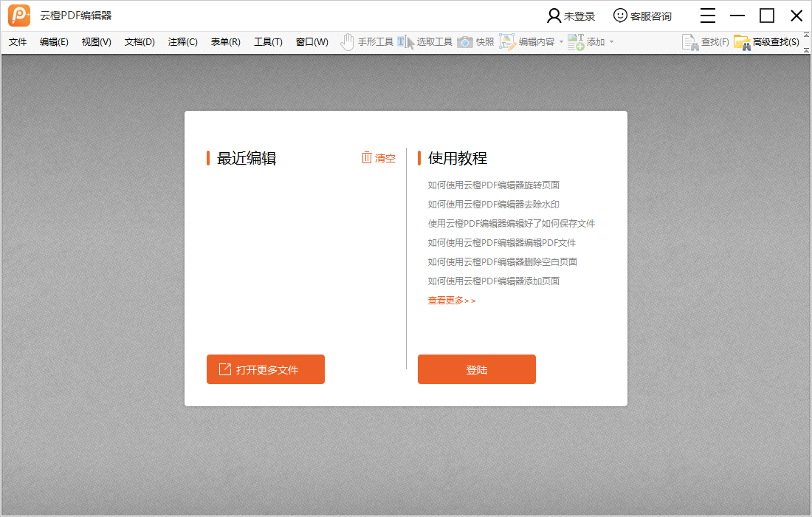
Task: Open Find (查找) tool
Action: click(705, 42)
